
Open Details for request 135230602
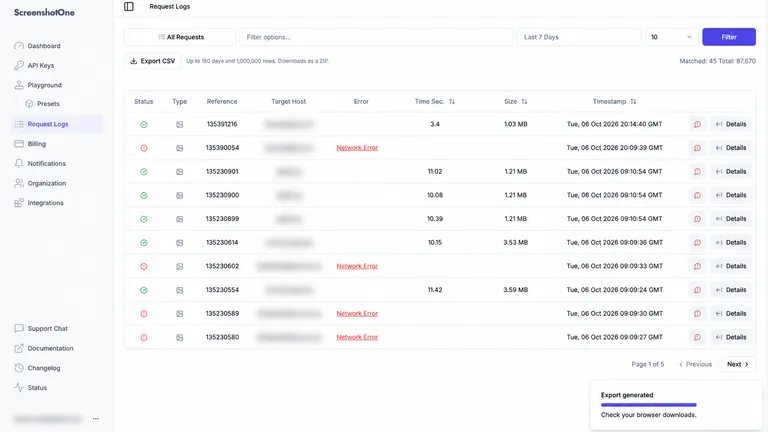(731, 266)
